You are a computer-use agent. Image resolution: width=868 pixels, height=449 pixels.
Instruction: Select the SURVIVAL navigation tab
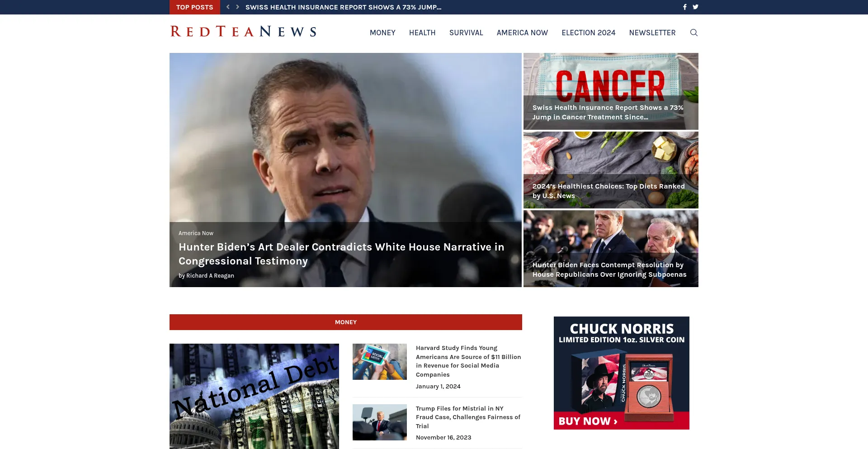tap(466, 33)
